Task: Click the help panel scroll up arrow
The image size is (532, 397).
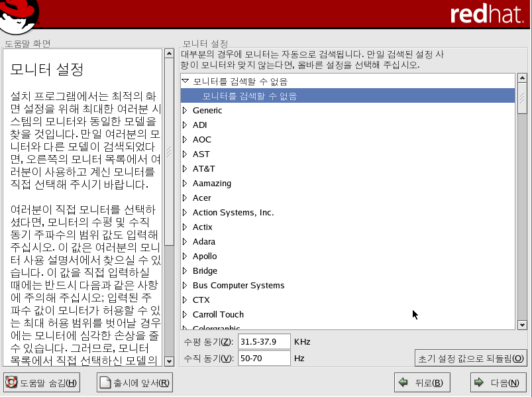Action: tap(169, 53)
